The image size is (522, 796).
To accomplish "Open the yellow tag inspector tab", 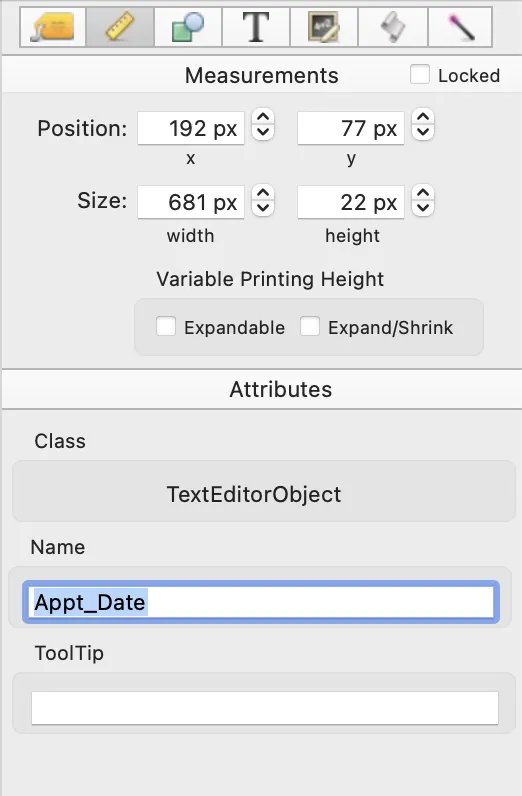I will coord(53,27).
